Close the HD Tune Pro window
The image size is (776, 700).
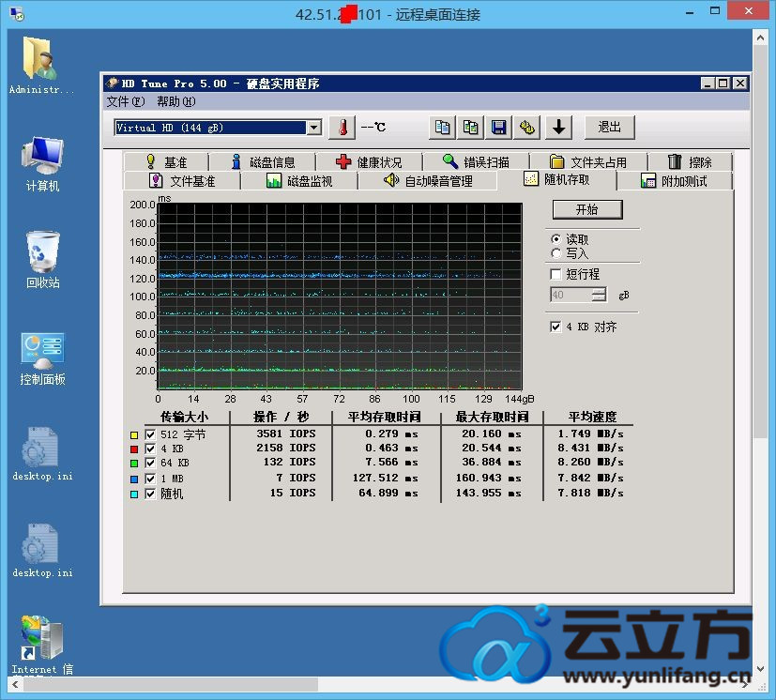click(739, 84)
